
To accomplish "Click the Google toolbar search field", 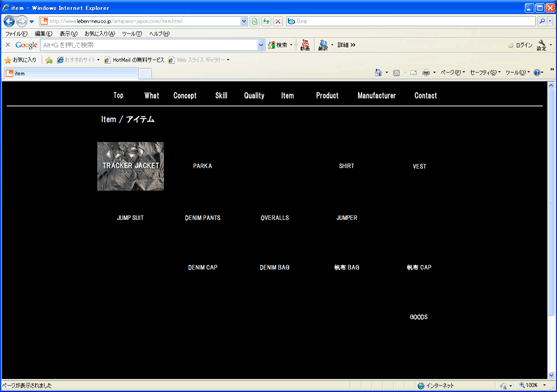I will (x=149, y=45).
